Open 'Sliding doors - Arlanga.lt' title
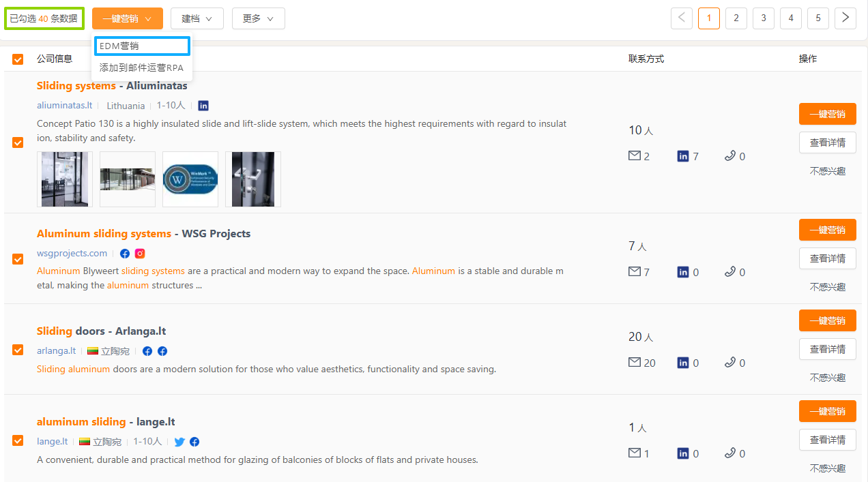This screenshot has height=482, width=868. pyautogui.click(x=102, y=331)
